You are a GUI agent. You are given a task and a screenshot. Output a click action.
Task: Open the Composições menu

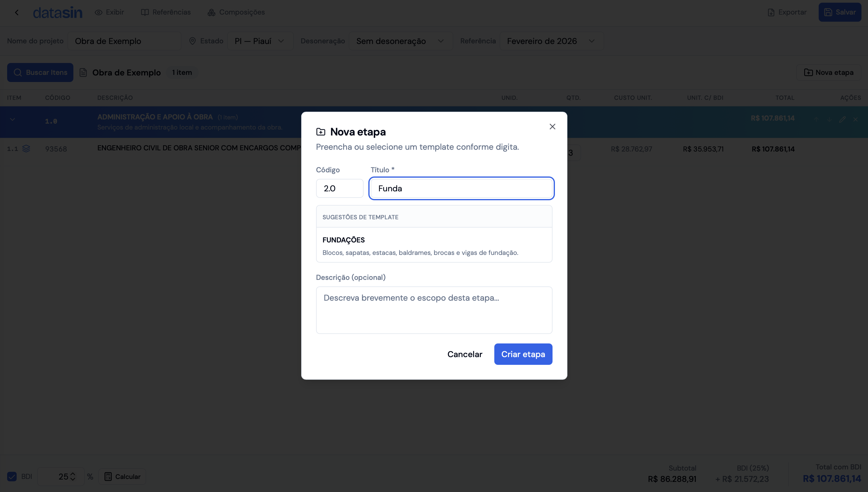[236, 12]
